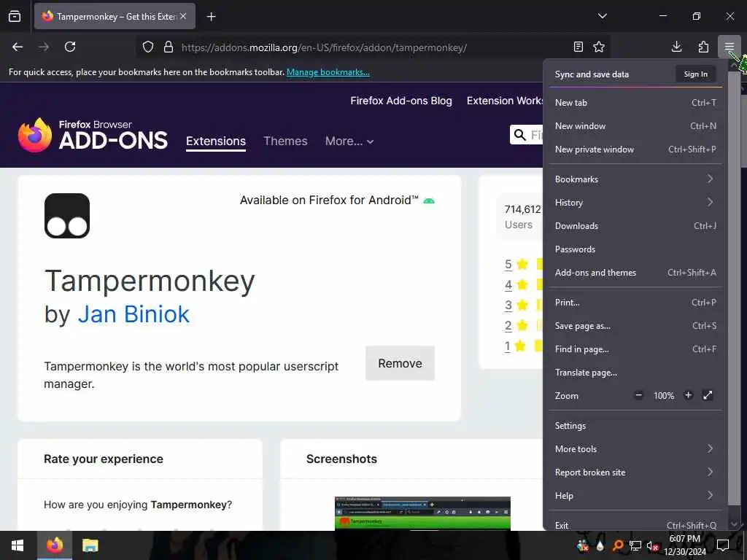Screen dimensions: 747x560
Task: Switch to the Extensions tab
Action: (216, 141)
